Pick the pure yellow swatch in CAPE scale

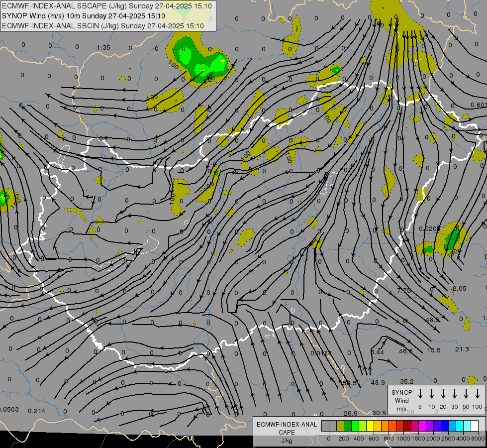370,426
